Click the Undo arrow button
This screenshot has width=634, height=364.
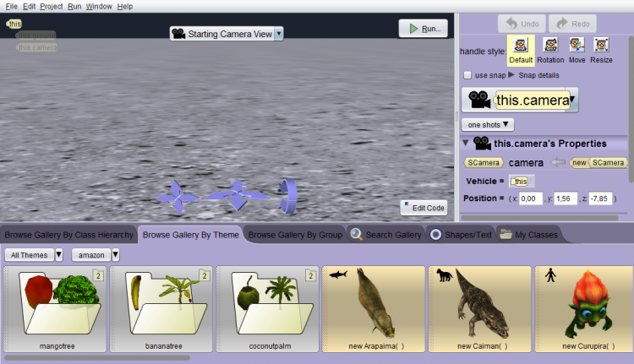521,24
